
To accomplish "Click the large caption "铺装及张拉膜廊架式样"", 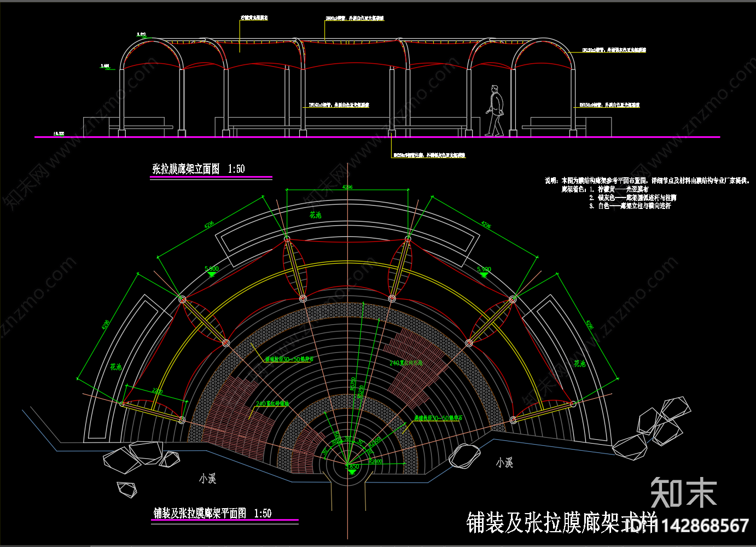I will pos(561,522).
